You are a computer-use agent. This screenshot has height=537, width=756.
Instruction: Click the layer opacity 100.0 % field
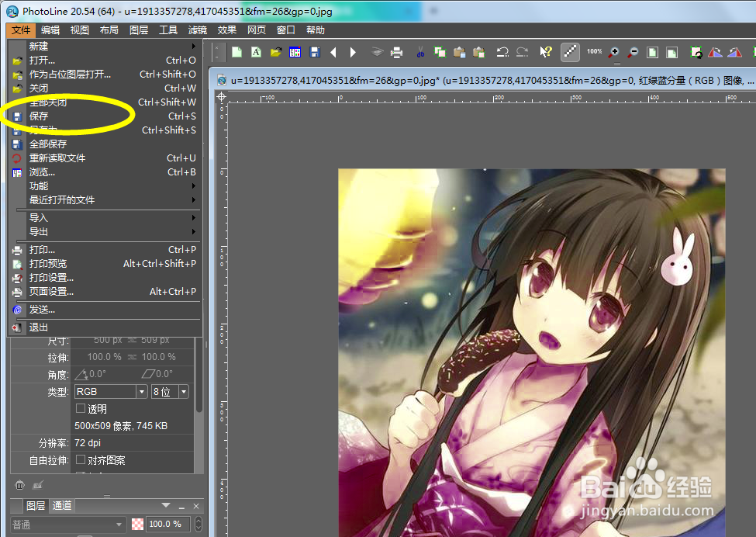pyautogui.click(x=167, y=524)
